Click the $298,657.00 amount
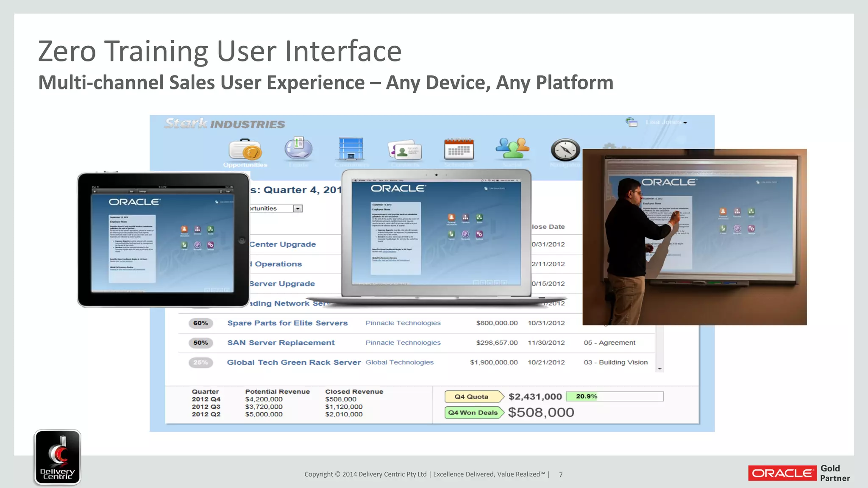The width and height of the screenshot is (868, 488). (x=497, y=343)
